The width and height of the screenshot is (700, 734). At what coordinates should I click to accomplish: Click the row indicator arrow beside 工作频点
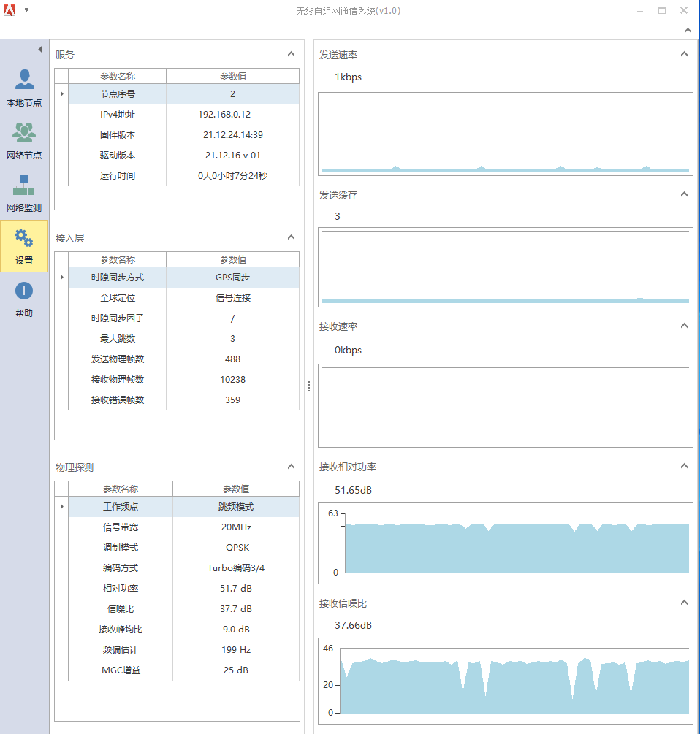coord(62,507)
